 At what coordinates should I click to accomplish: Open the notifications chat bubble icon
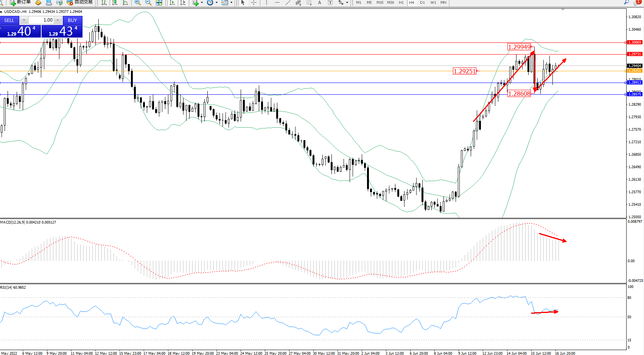636,3
